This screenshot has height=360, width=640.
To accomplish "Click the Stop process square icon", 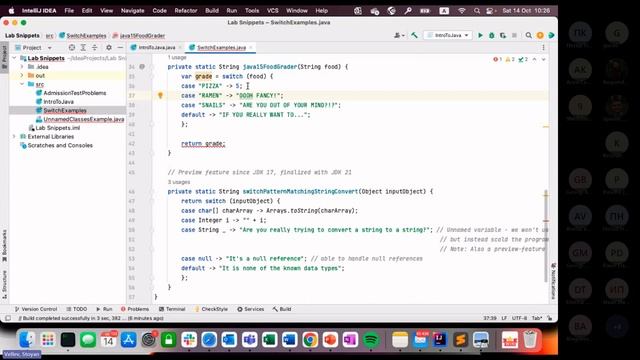I will 514,36.
